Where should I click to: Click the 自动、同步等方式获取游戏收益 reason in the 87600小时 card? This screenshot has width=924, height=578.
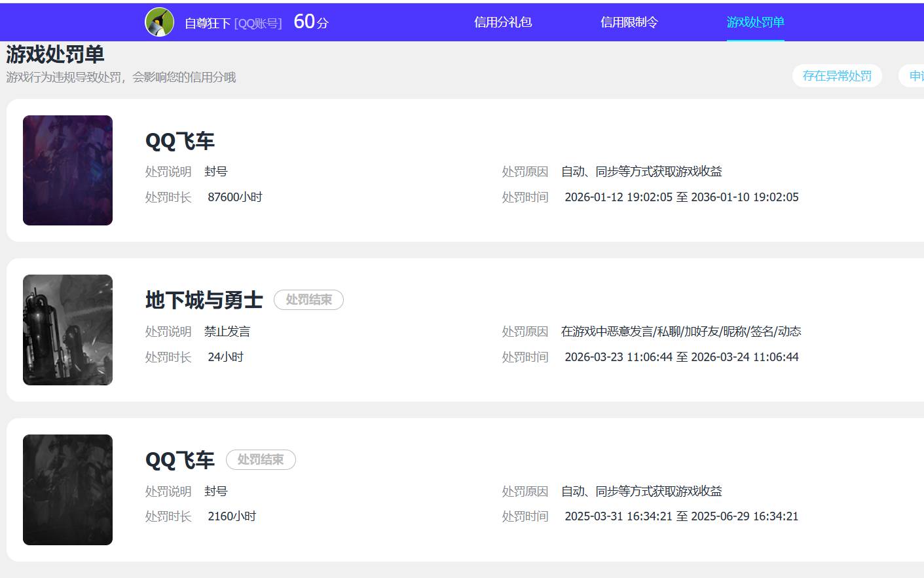click(642, 172)
